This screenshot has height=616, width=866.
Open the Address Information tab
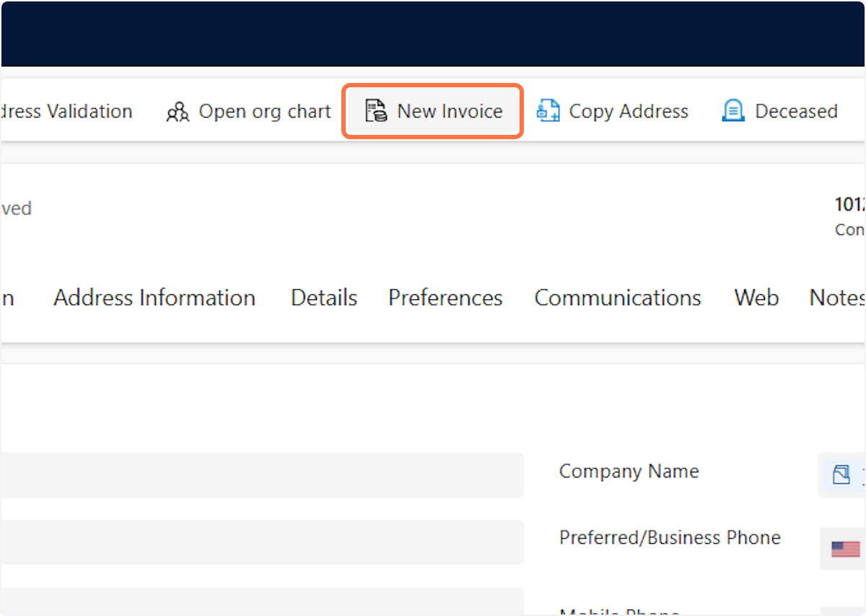pyautogui.click(x=154, y=297)
